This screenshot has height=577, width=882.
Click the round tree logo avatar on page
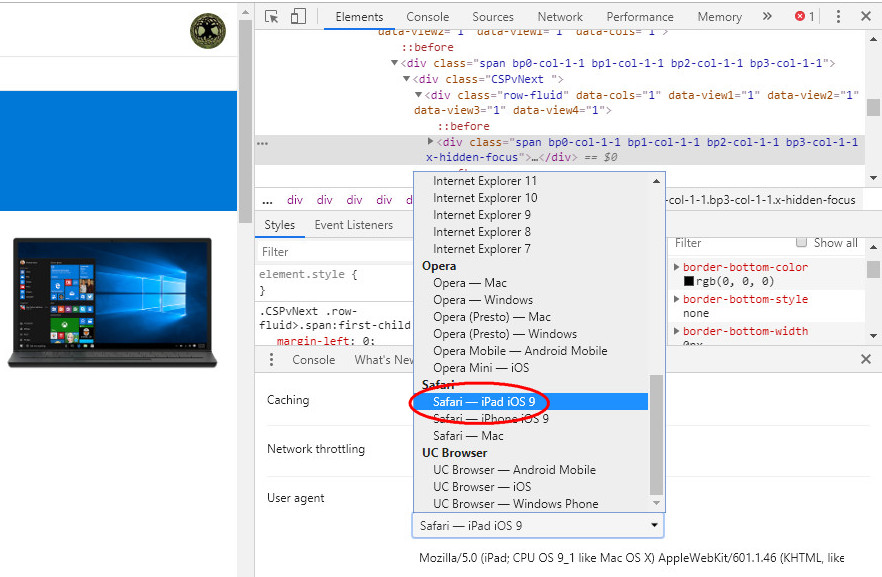click(x=208, y=31)
